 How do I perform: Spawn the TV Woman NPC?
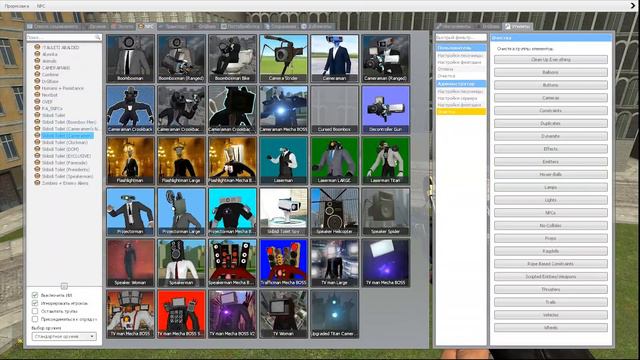click(x=283, y=313)
